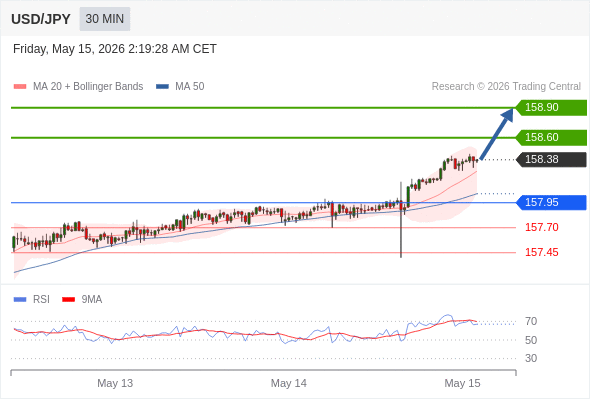
Task: Click the red 157.70 support value
Action: [542, 227]
